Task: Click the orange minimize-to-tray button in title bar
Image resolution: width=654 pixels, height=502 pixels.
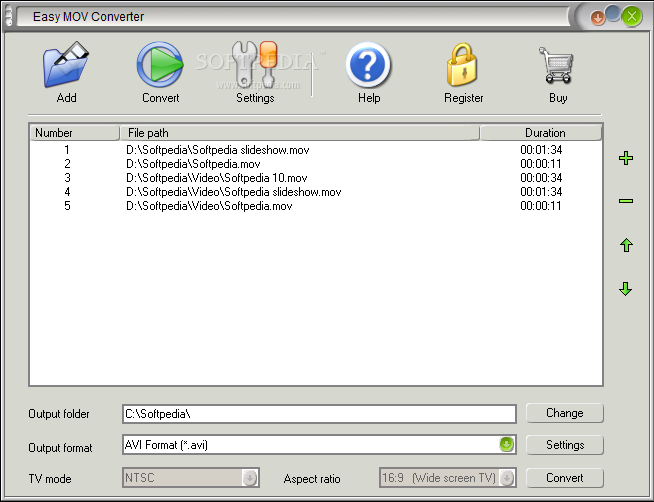Action: [598, 18]
